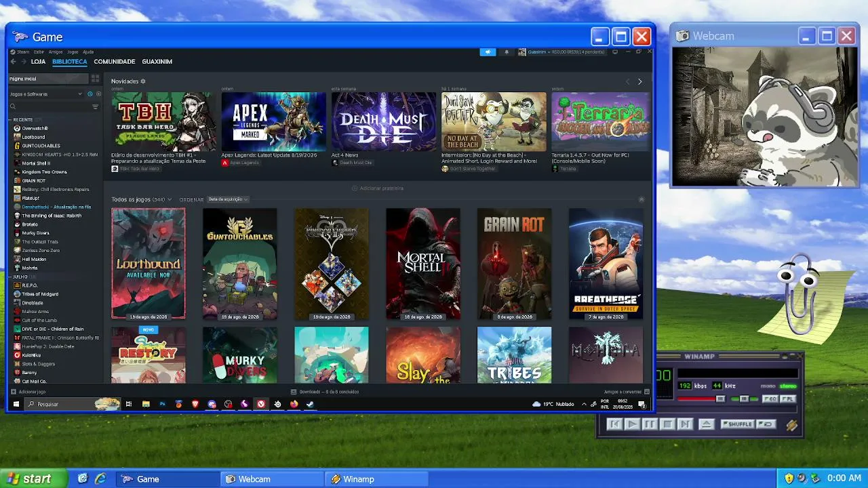Open the Exibir menu

click(39, 52)
